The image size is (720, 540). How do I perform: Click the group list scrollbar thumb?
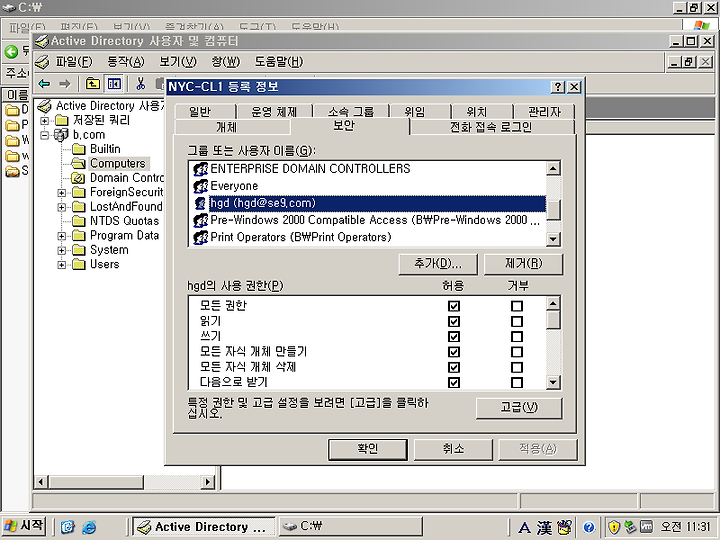[553, 210]
